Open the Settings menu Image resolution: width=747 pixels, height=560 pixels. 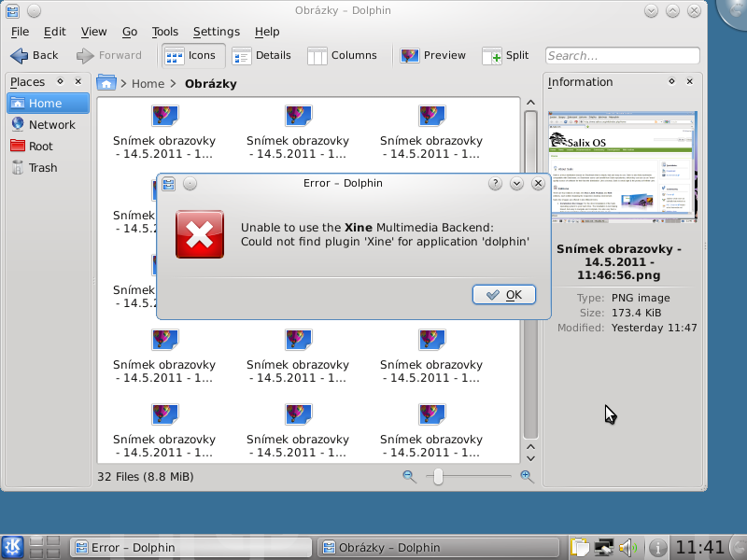pos(217,32)
